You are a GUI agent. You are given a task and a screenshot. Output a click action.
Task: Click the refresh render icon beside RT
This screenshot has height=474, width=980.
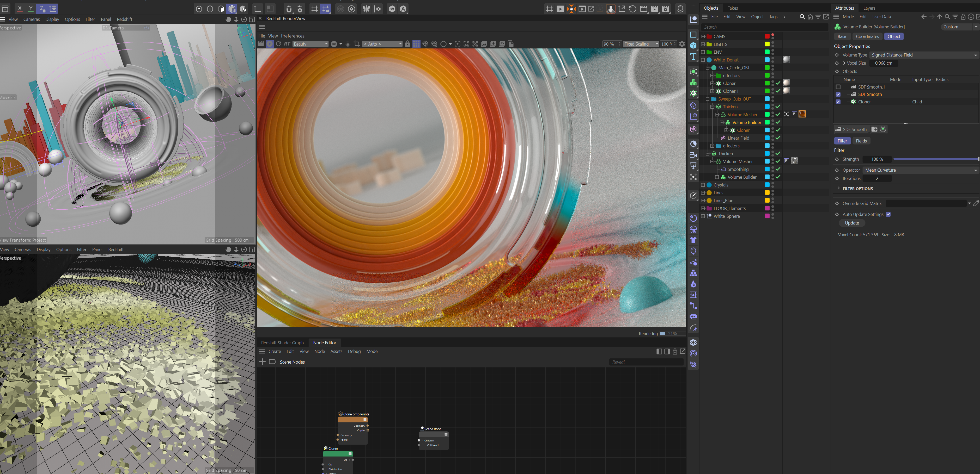[278, 44]
